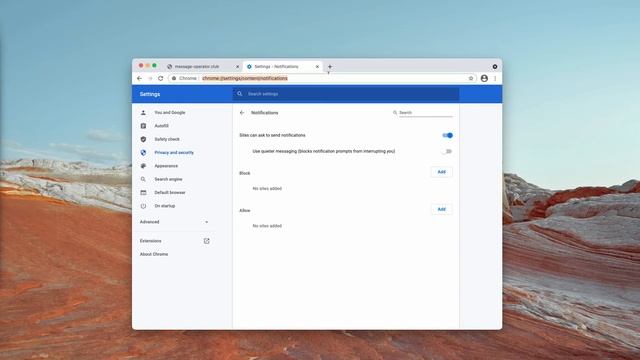Open You and Google settings

pos(170,113)
